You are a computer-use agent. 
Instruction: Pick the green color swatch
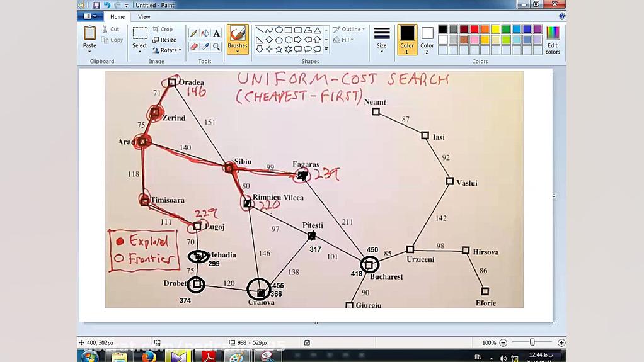coord(506,29)
